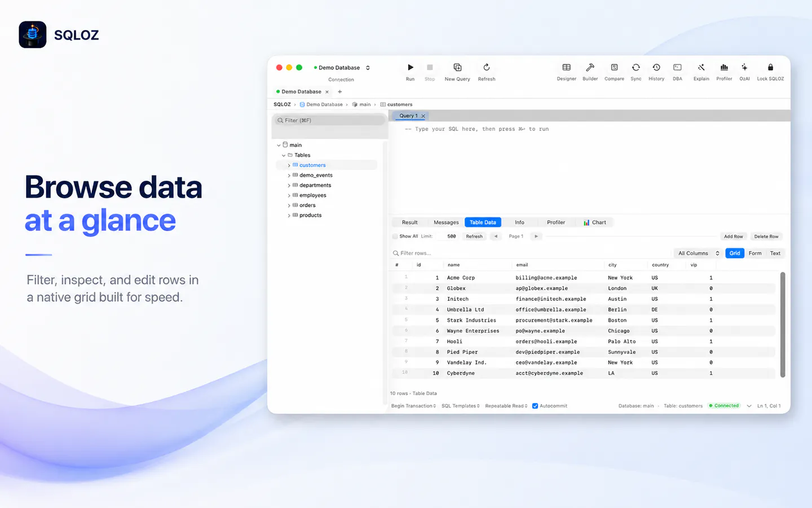Expand the employees table node
Viewport: 812px width, 508px height.
click(289, 195)
